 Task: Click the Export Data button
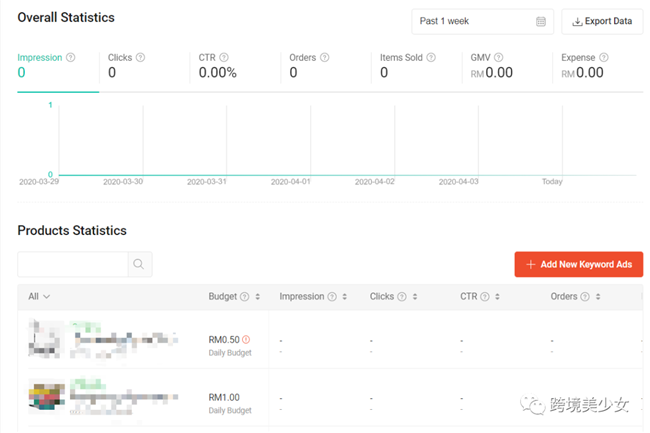pyautogui.click(x=602, y=21)
